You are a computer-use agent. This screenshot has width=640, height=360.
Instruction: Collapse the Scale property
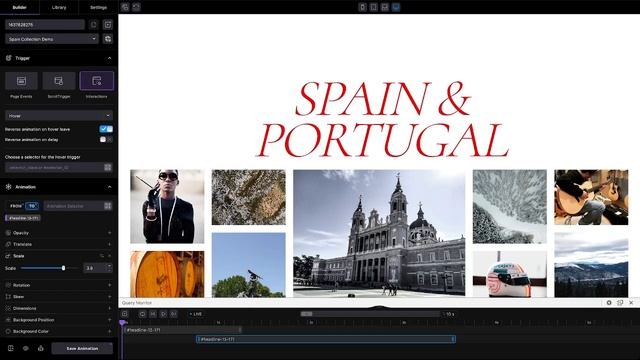click(x=109, y=256)
